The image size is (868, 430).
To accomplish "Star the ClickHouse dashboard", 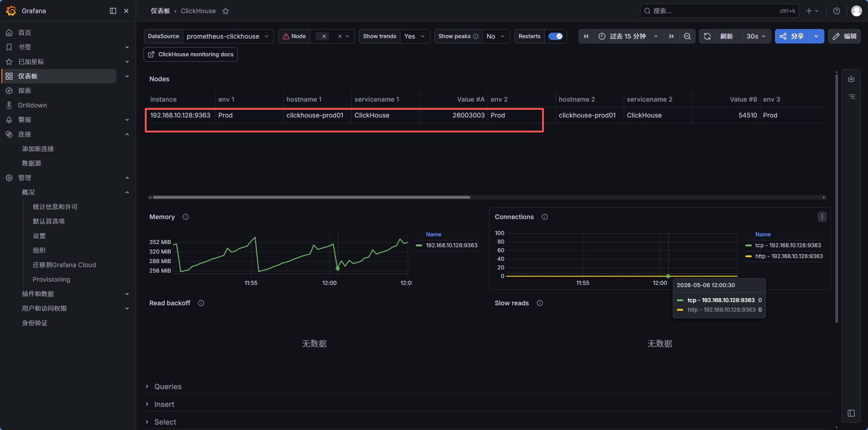I will (x=226, y=11).
